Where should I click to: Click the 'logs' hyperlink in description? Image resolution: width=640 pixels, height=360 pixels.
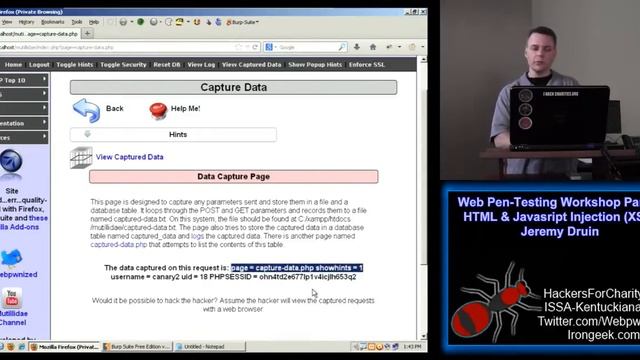pyautogui.click(x=197, y=236)
